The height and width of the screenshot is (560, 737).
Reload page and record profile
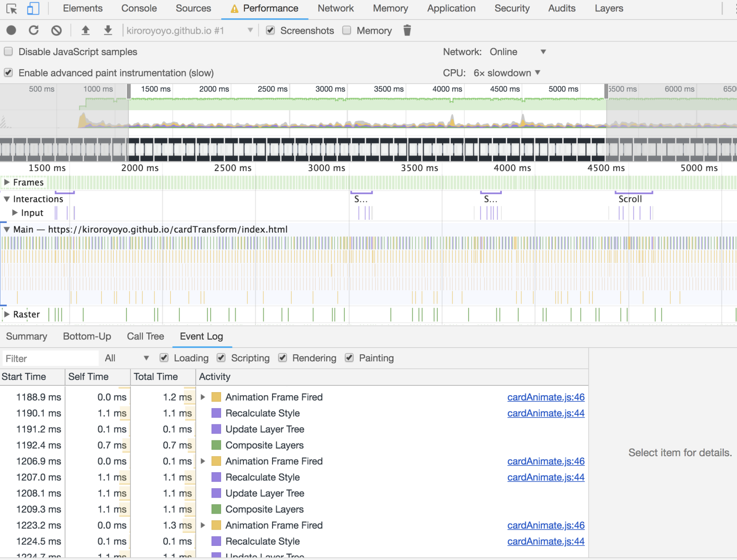point(34,30)
